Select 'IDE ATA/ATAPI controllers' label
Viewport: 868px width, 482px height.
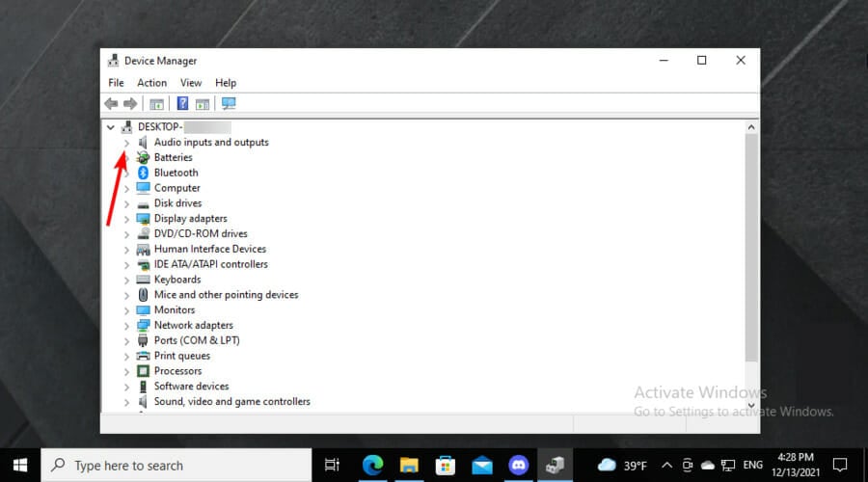click(211, 264)
